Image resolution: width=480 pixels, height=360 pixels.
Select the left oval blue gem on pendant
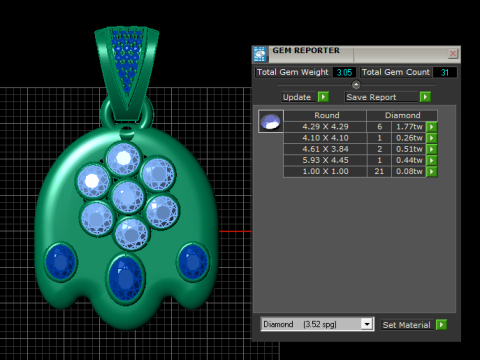point(60,263)
